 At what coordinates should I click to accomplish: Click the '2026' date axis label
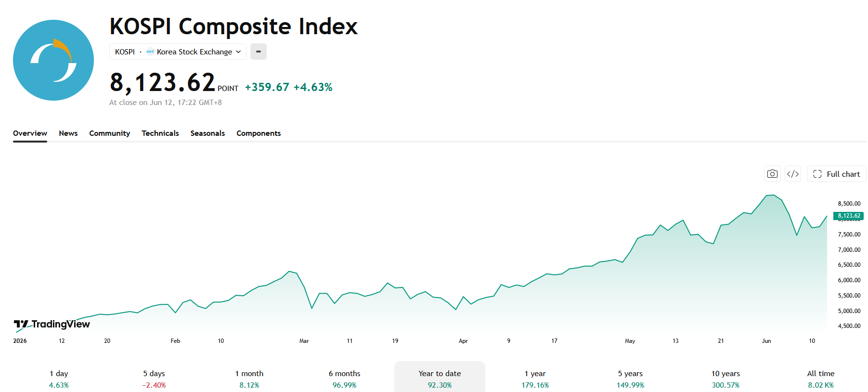[x=20, y=341]
